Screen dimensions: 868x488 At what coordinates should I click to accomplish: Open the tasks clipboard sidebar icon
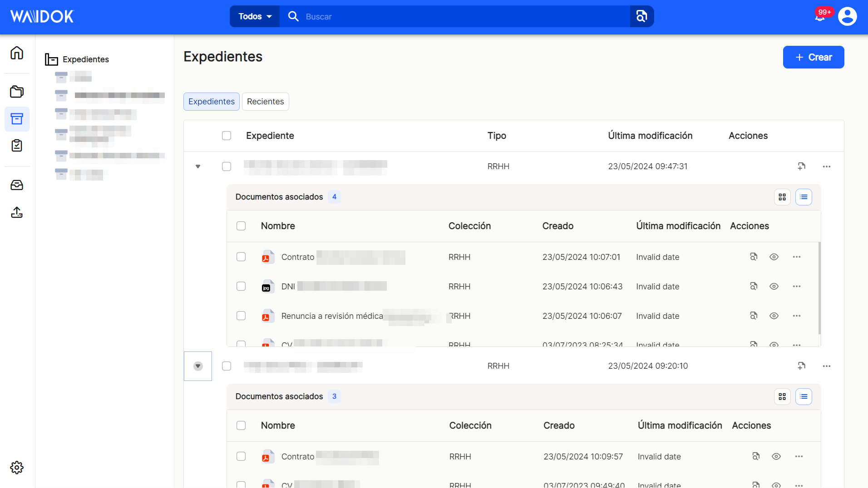coord(17,146)
